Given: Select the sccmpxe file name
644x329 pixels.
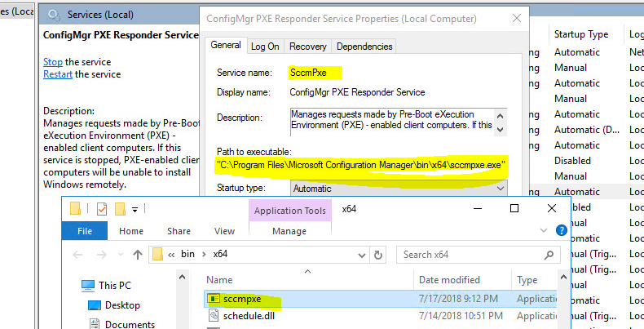Looking at the screenshot, I should click(242, 299).
